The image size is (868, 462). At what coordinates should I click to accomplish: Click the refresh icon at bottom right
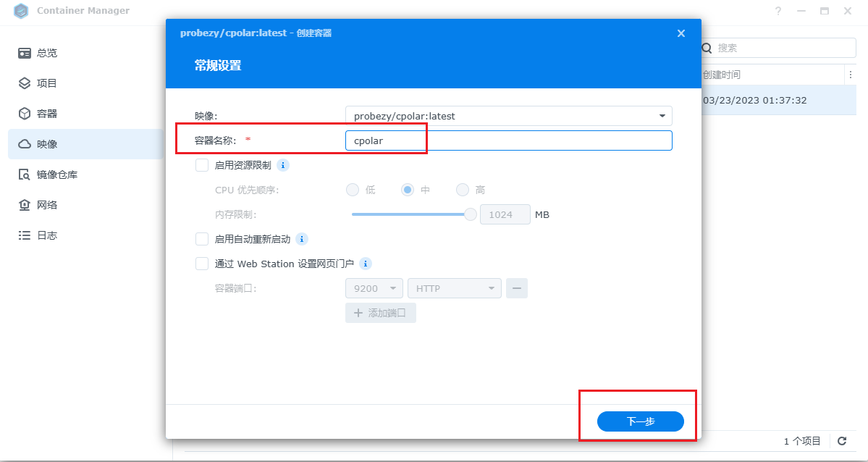[x=842, y=441]
